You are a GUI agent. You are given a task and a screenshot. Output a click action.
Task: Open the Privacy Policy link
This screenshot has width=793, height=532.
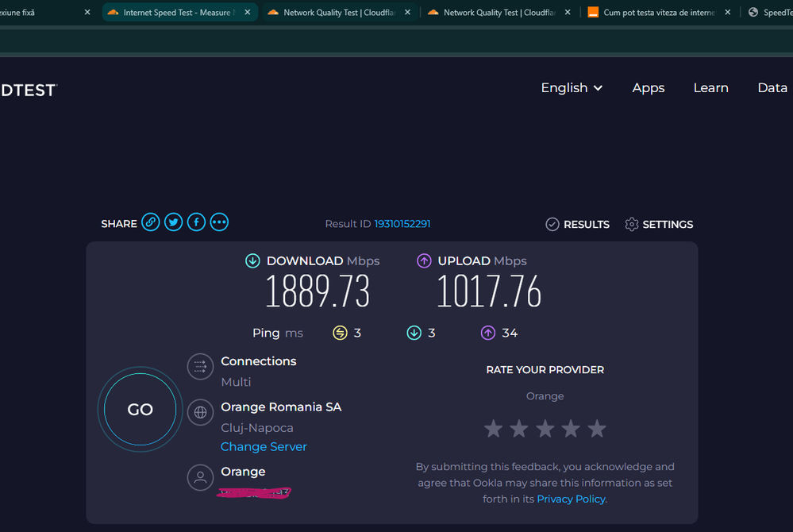pos(571,499)
